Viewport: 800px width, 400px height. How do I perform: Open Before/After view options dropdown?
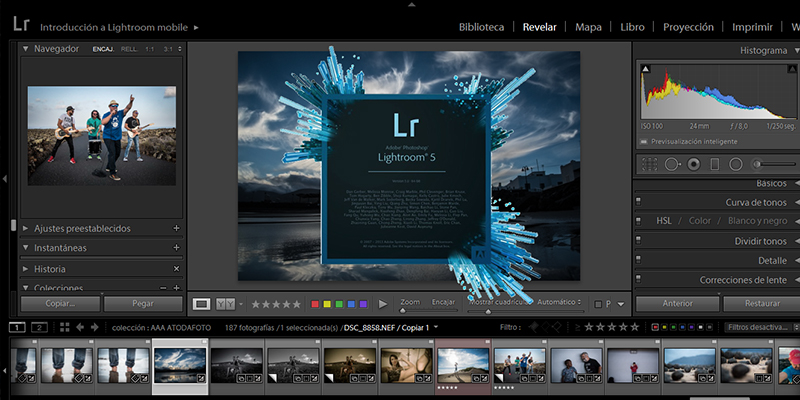click(x=241, y=305)
